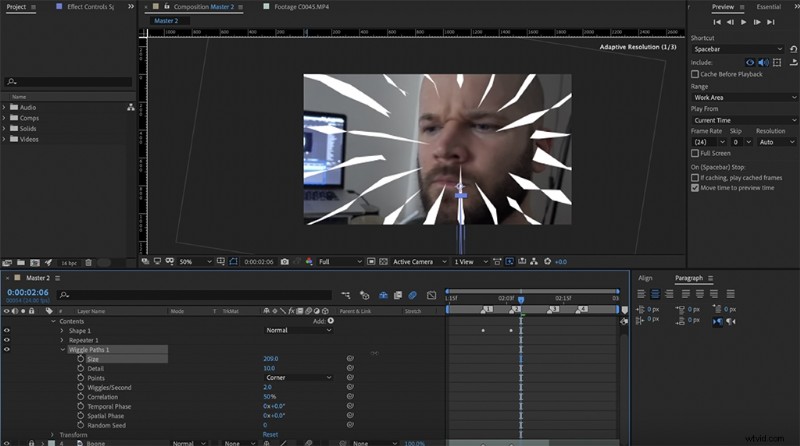This screenshot has width=800, height=446.
Task: Collapse the Wiggle Paths 1 group
Action: coord(62,350)
